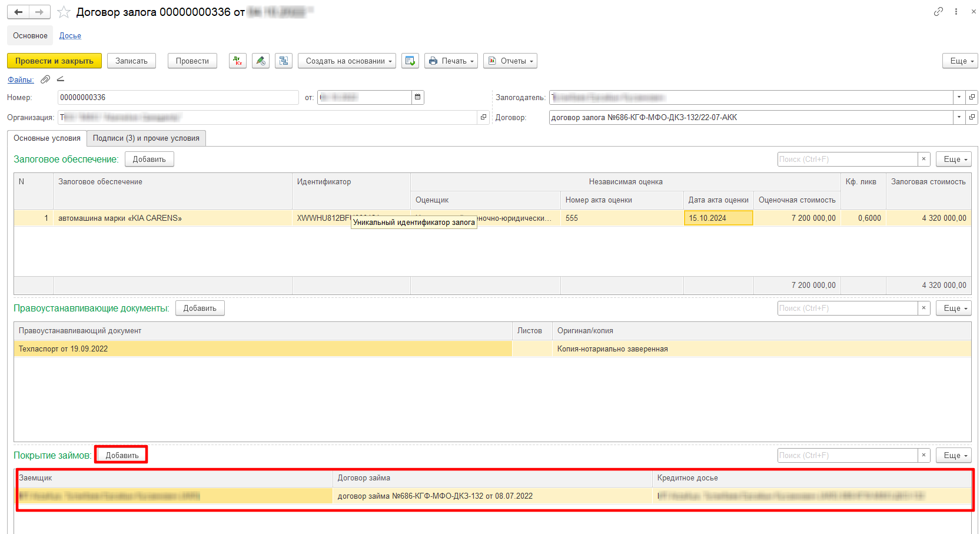Viewport: 980px width, 534px height.
Task: Open Организация in separate form
Action: coord(483,117)
